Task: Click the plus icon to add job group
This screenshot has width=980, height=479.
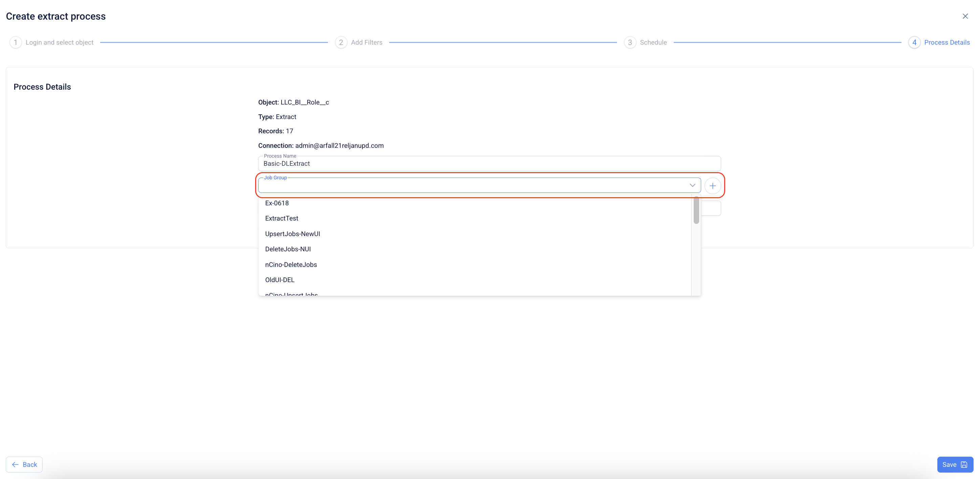Action: [713, 186]
